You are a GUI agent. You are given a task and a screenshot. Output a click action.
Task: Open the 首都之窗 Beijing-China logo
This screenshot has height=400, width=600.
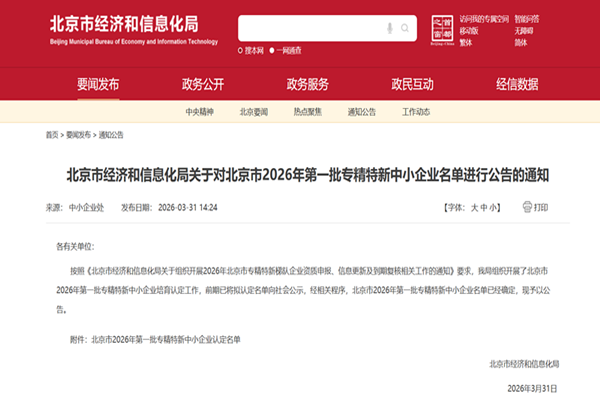[442, 30]
